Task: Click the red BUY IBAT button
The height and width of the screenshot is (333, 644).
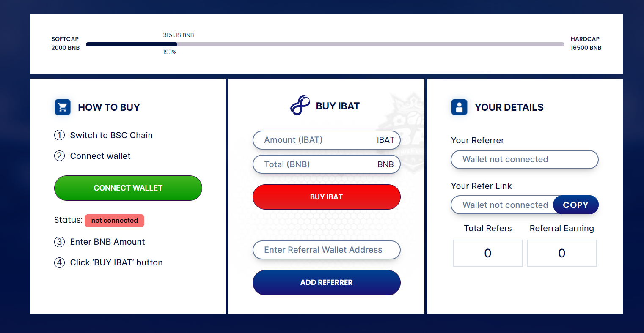Action: coord(327,197)
